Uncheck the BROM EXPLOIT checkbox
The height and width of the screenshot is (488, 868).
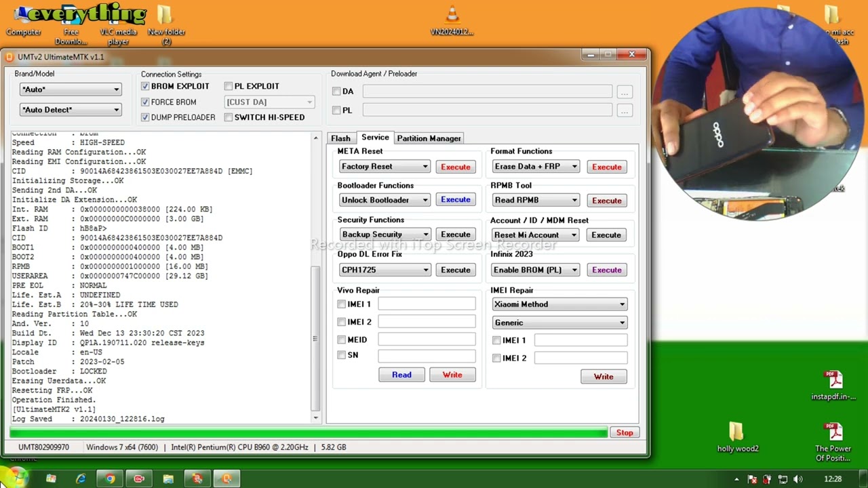click(145, 86)
